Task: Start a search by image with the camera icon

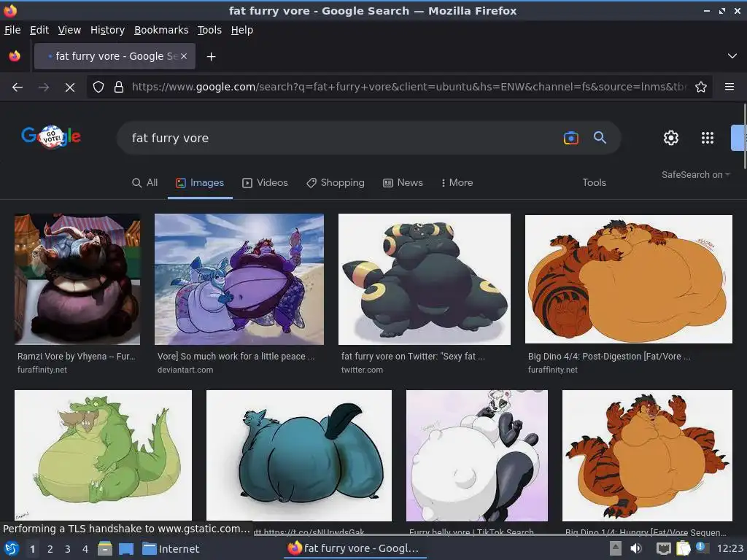Action: click(x=570, y=138)
